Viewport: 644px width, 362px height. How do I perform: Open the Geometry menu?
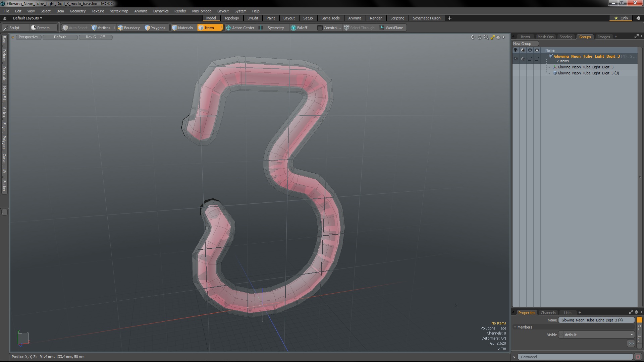[77, 11]
